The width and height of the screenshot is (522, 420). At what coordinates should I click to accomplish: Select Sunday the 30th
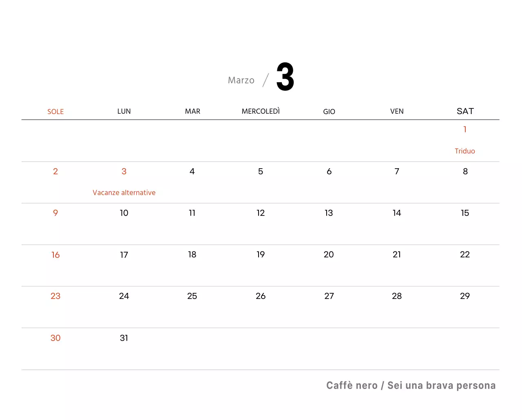(55, 338)
